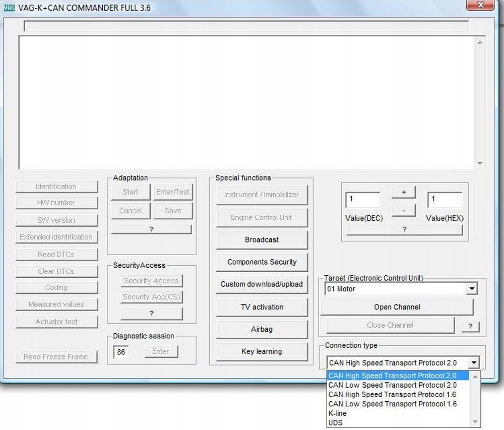Open the Components Security function
Screen dimensions: 504x430
click(x=262, y=262)
